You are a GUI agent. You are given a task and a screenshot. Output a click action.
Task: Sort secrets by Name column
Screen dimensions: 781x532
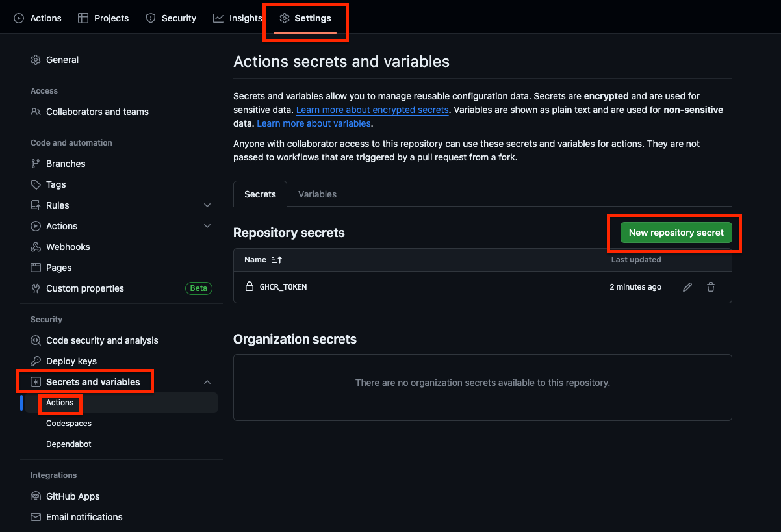263,260
